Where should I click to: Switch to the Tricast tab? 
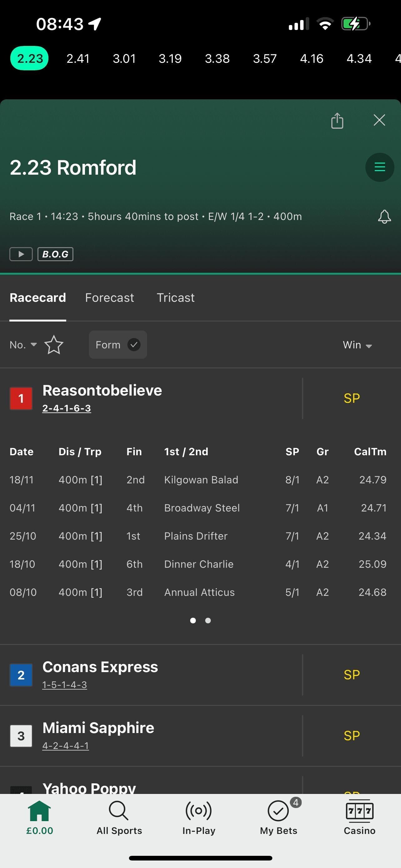pyautogui.click(x=176, y=297)
